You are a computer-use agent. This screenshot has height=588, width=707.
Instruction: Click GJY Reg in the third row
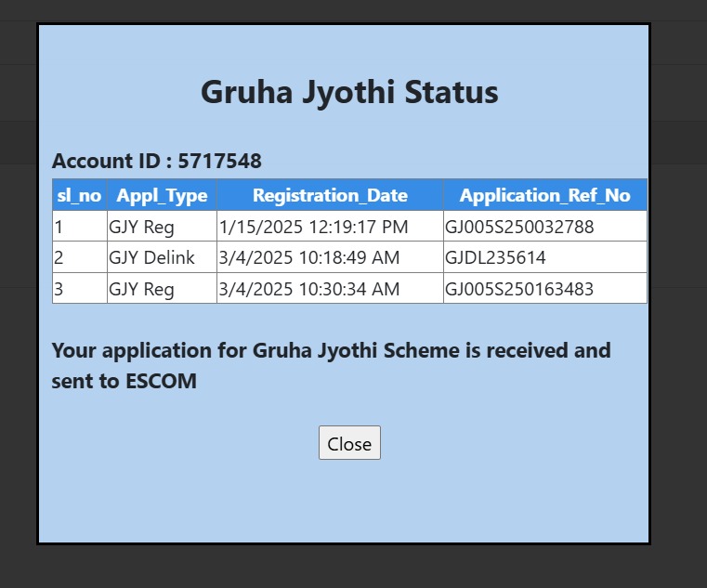coord(141,289)
